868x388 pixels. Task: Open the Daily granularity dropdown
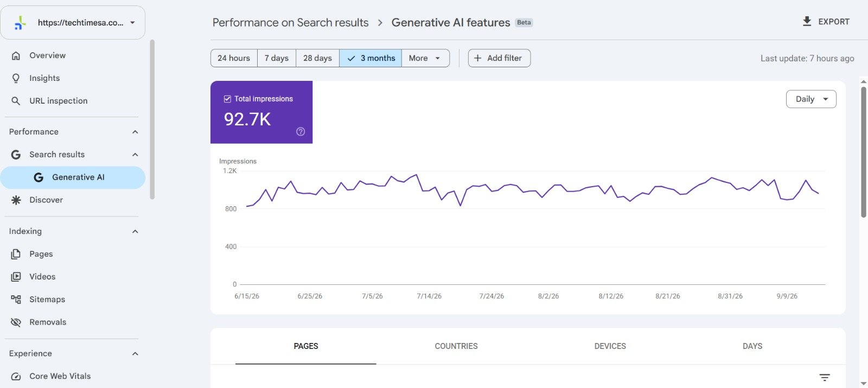(x=811, y=99)
